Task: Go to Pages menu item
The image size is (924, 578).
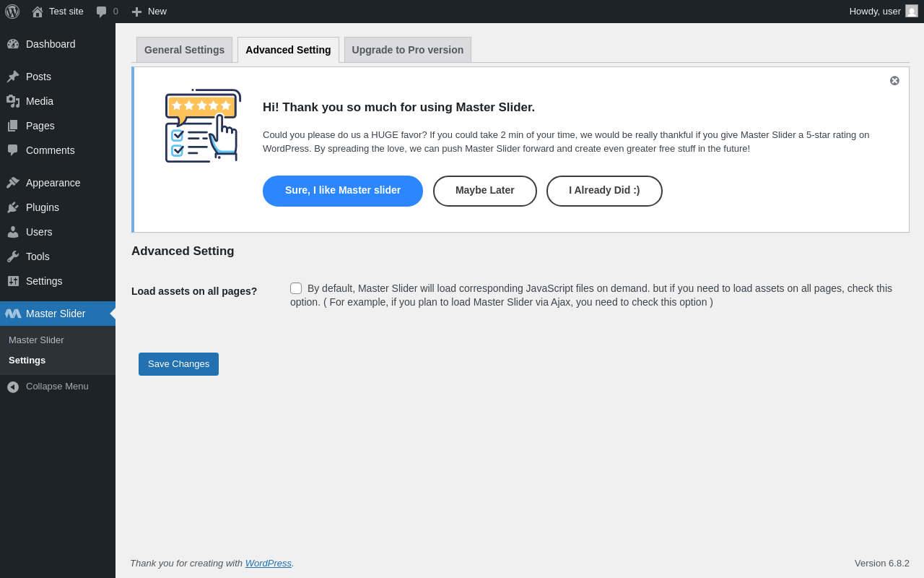Action: point(58,126)
